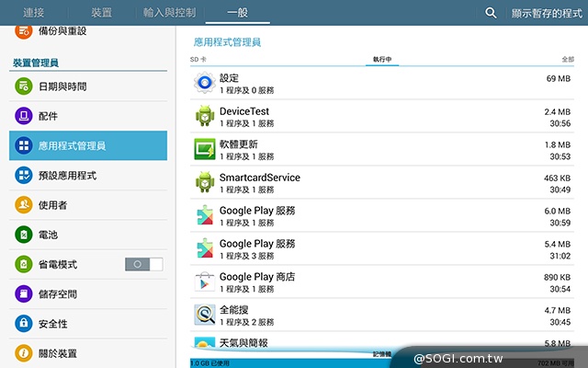Tap the 安全性 blue lock icon
Image resolution: width=588 pixels, height=368 pixels.
[x=24, y=324]
